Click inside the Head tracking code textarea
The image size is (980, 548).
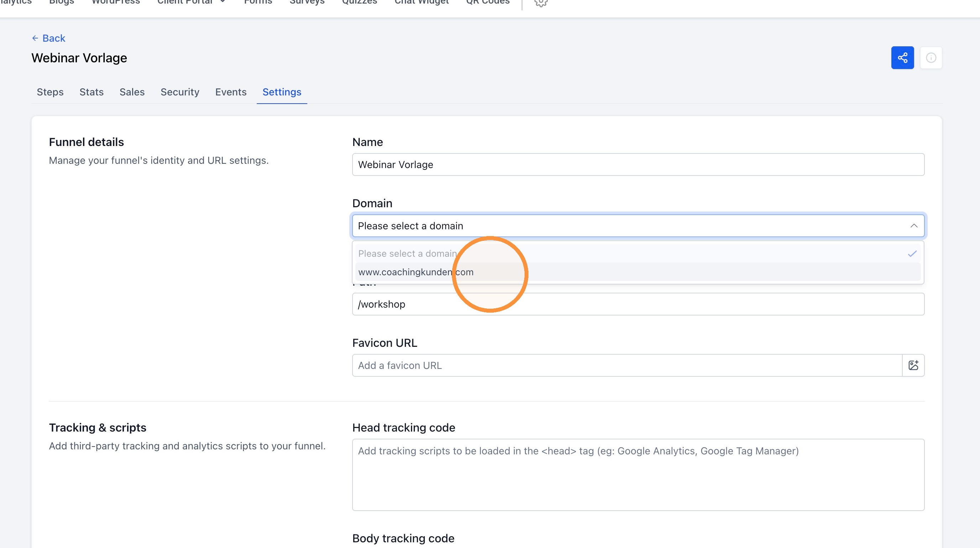638,475
